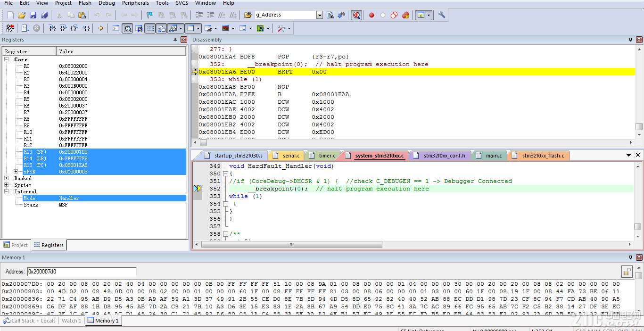Screen dimensions: 644x331
Task: Toggle the Registers Window toolbar icon
Action: (x=150, y=28)
